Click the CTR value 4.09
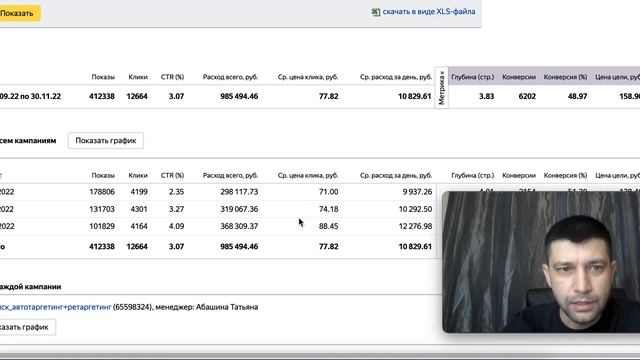Image resolution: width=640 pixels, height=360 pixels. (x=176, y=226)
